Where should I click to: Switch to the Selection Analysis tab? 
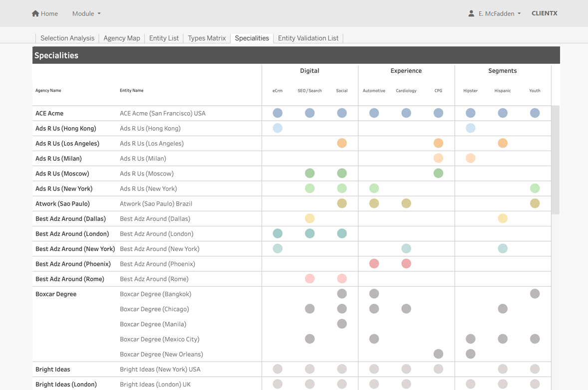67,38
